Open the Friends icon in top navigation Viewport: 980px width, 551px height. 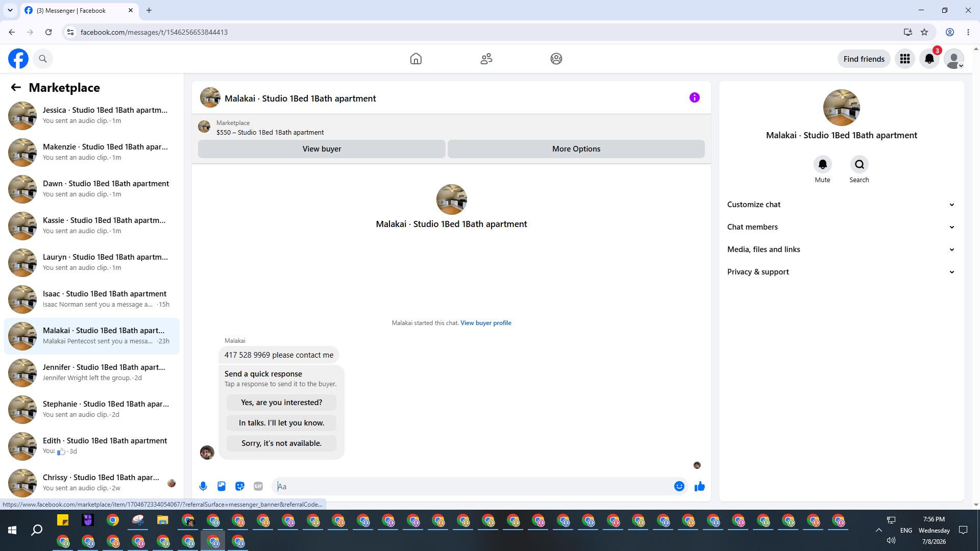coord(486,59)
